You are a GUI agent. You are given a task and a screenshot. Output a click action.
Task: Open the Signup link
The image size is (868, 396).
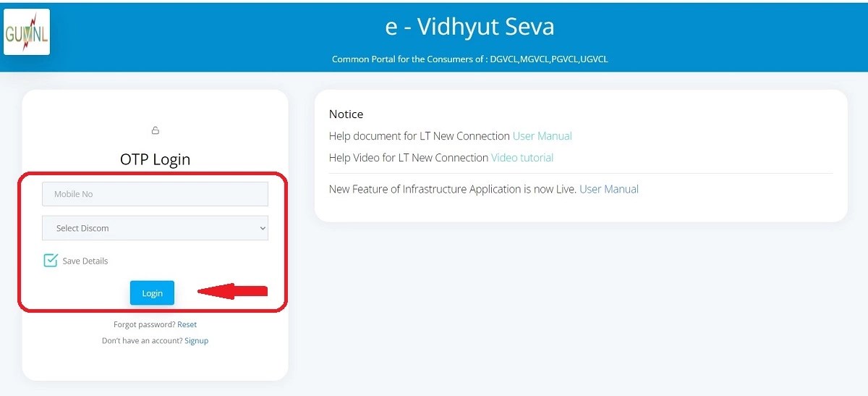(196, 340)
